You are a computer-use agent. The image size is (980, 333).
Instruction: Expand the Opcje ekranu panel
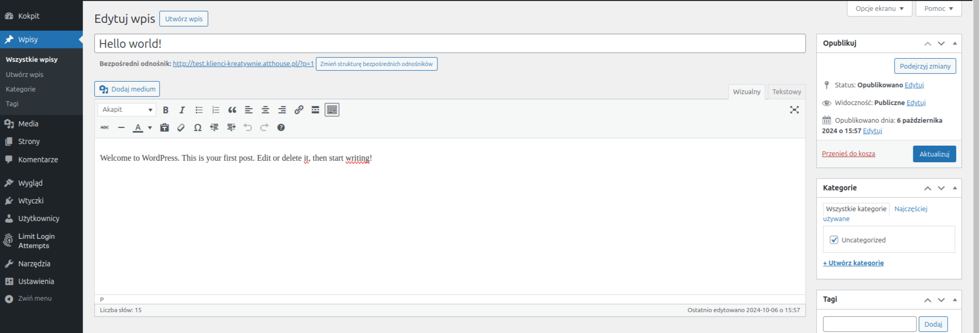click(x=879, y=8)
